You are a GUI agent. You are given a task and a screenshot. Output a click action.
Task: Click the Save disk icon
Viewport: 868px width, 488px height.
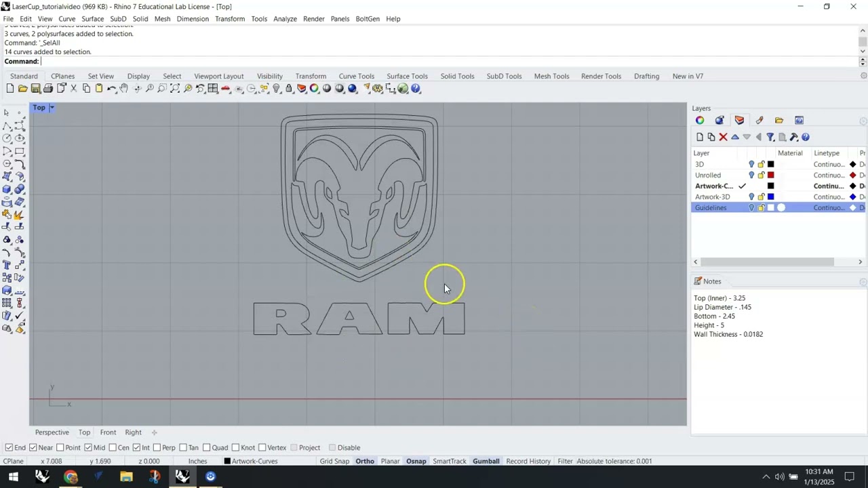tap(35, 89)
